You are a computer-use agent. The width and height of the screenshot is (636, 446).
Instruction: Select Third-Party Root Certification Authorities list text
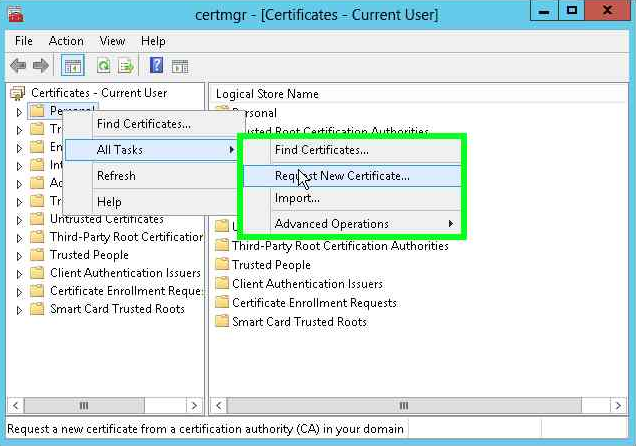pos(340,246)
